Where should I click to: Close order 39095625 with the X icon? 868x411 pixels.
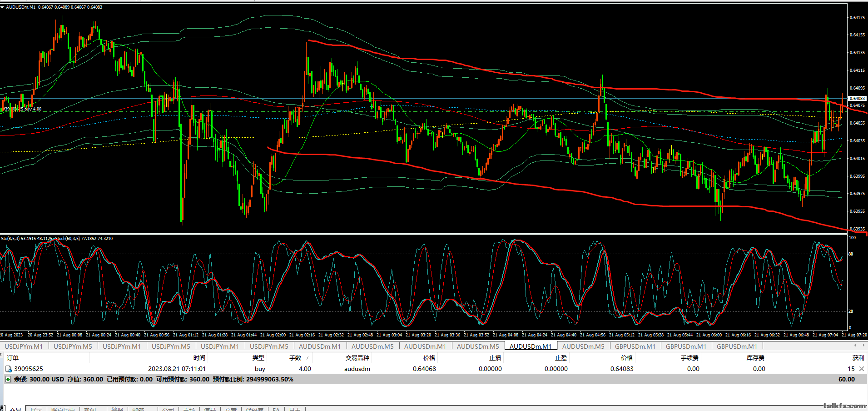tap(862, 369)
